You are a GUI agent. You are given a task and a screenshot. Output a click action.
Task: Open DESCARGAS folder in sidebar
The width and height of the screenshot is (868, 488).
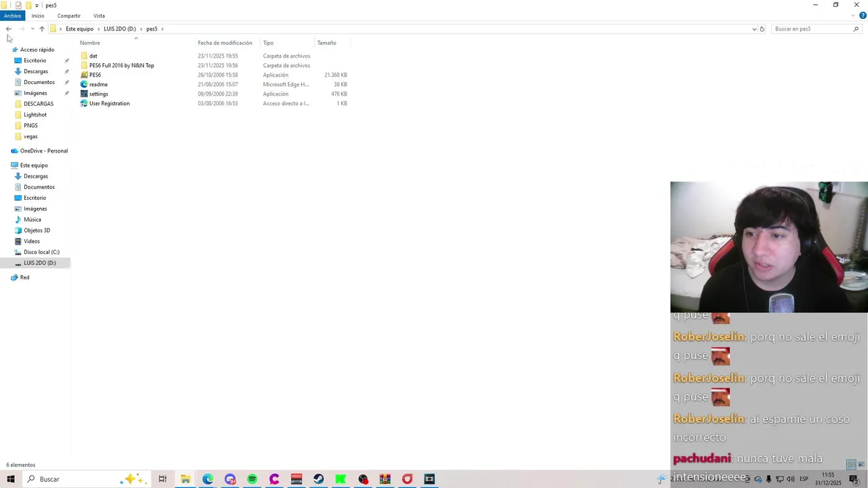38,104
